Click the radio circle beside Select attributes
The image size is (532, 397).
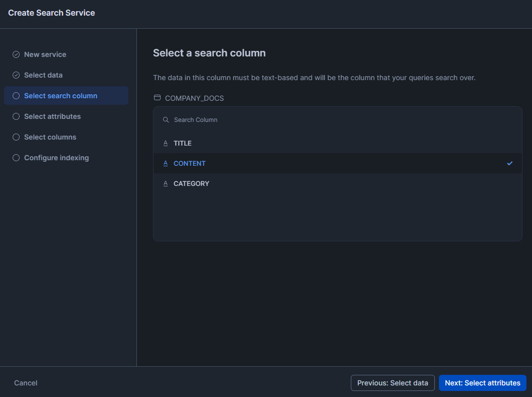point(15,116)
